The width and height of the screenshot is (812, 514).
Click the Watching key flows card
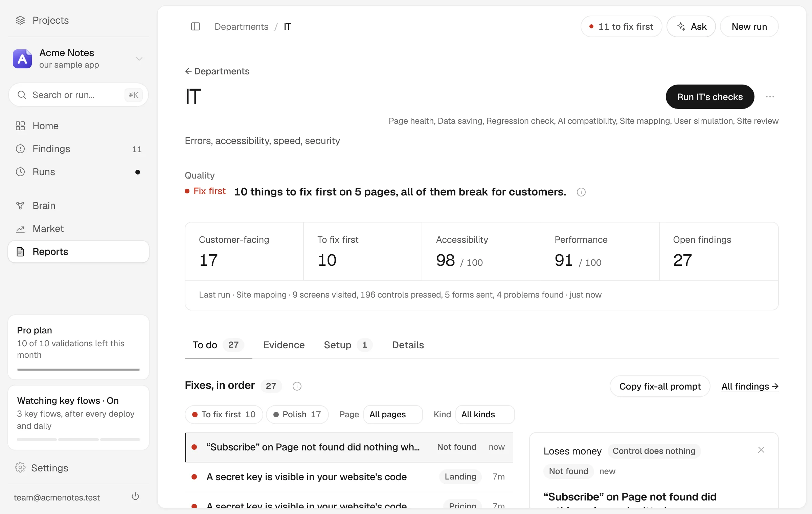pyautogui.click(x=78, y=418)
